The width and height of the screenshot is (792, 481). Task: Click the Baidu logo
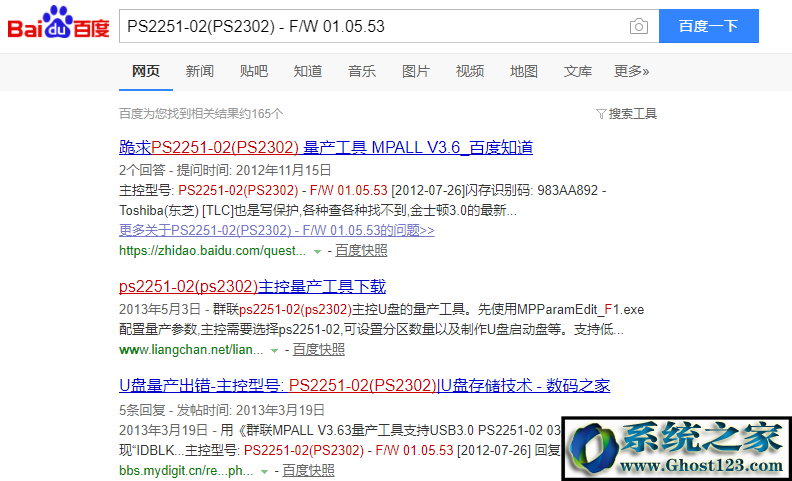(59, 23)
